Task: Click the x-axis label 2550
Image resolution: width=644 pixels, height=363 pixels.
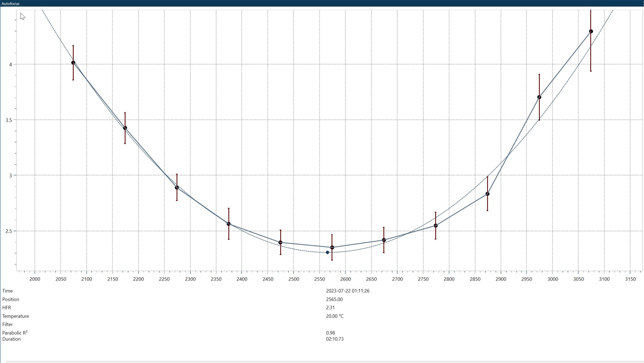Action: 320,279
